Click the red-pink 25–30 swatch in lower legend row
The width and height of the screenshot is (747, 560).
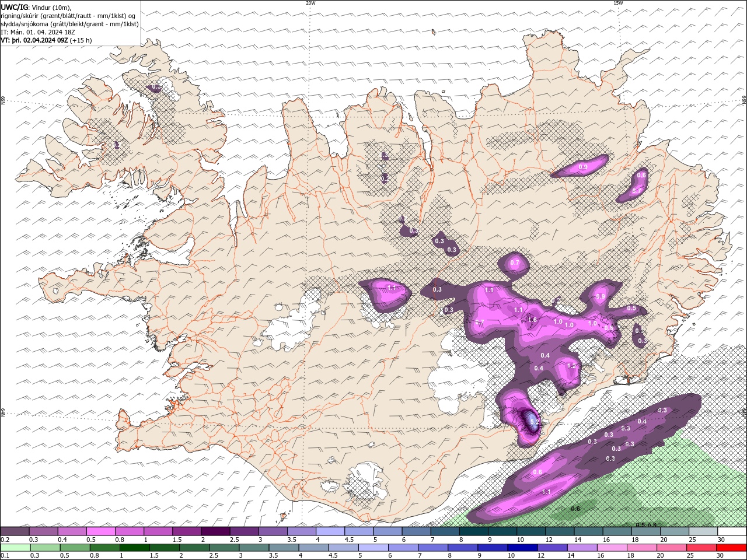702,548
